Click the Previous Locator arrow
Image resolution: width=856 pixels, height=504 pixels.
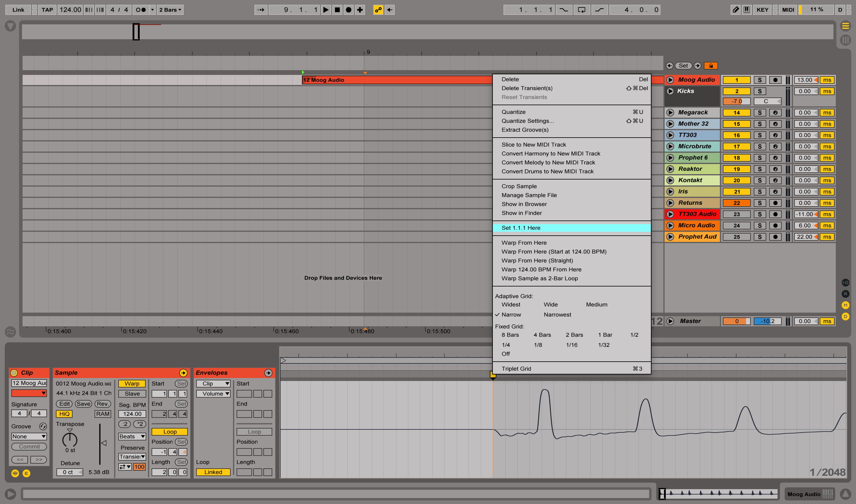tap(670, 66)
